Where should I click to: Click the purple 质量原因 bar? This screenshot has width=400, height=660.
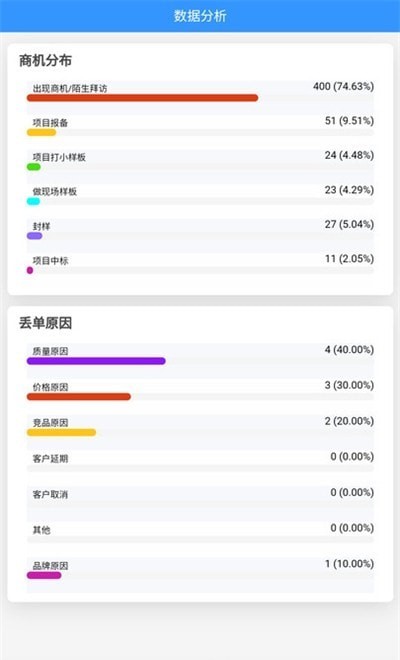96,361
